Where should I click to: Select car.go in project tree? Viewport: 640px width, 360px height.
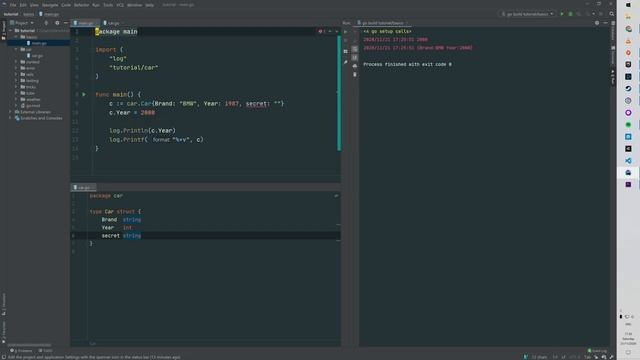click(x=37, y=56)
